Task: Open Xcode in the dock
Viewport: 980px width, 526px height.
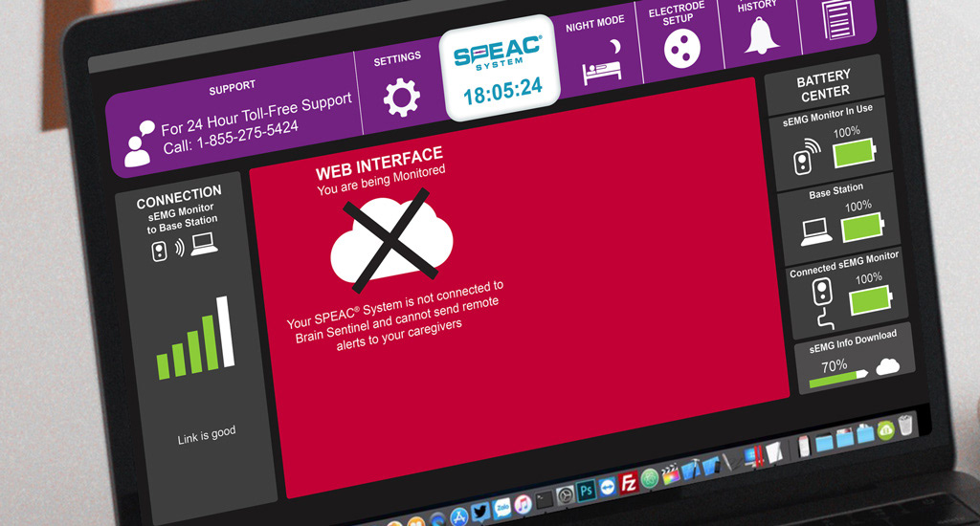Action: pos(691,471)
